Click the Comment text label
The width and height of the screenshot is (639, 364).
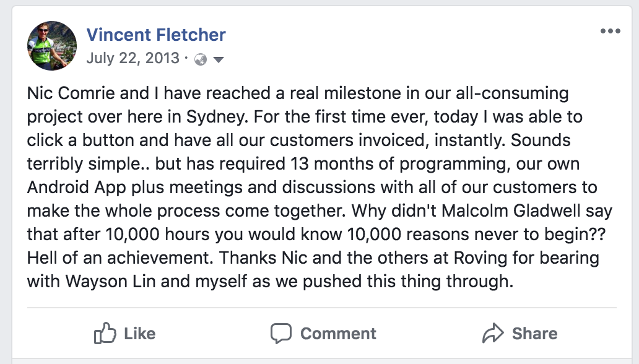(338, 334)
